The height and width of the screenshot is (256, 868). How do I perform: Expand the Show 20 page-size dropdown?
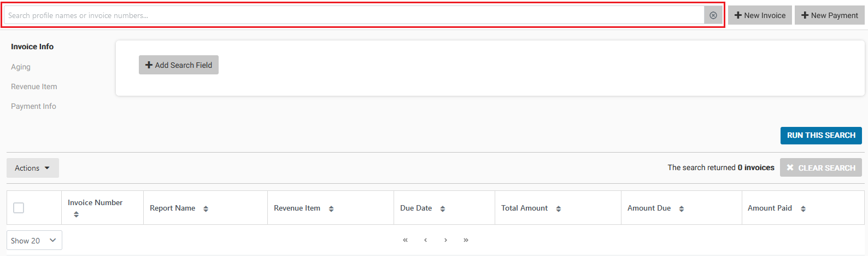(34, 240)
